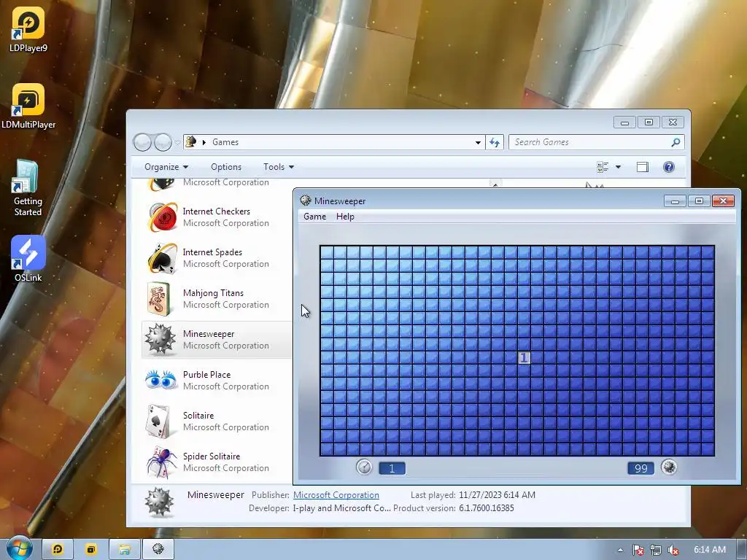Screen dimensions: 747x560
Task: Expand the Organize dropdown
Action: pyautogui.click(x=166, y=167)
